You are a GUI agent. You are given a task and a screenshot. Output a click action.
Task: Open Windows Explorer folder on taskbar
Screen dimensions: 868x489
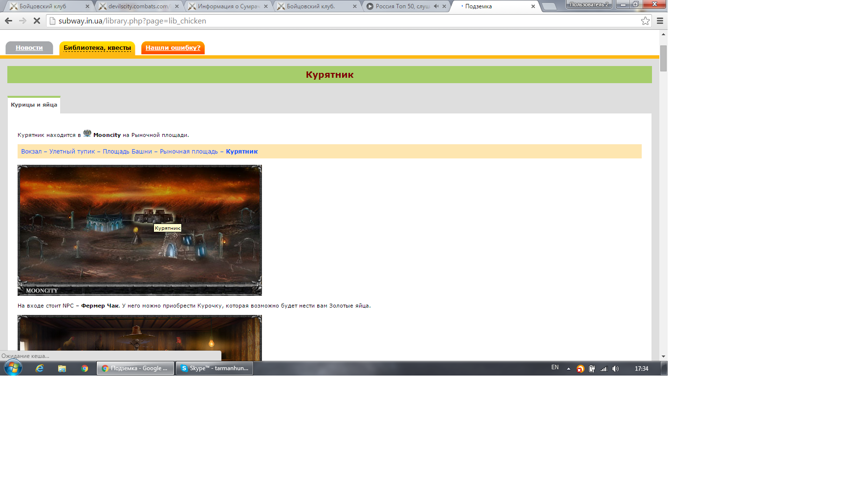tap(62, 368)
